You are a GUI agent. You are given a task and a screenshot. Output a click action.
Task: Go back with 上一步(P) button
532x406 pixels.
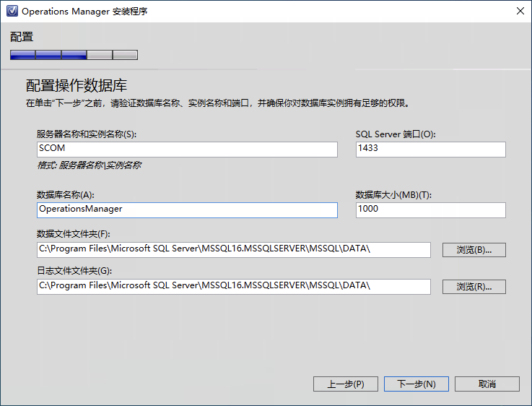point(345,384)
